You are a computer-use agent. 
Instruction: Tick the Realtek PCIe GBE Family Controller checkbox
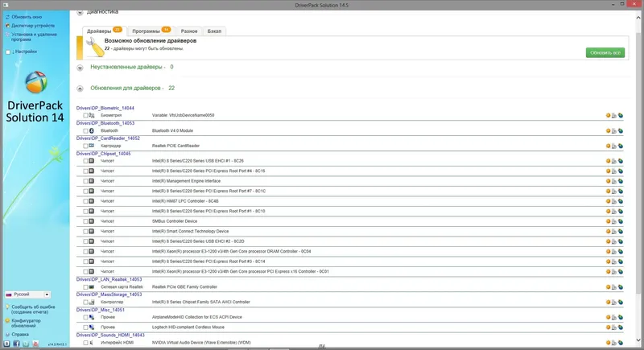pyautogui.click(x=85, y=287)
